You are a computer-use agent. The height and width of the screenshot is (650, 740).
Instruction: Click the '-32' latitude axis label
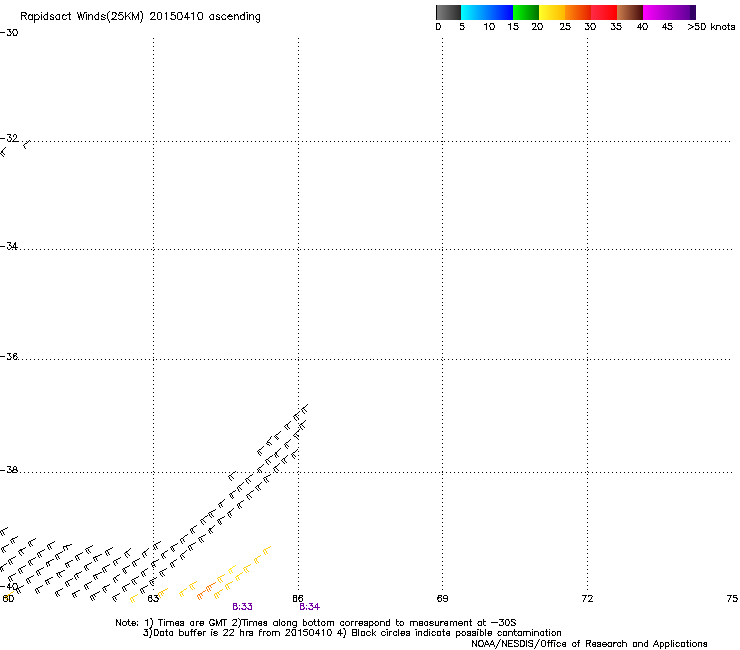point(9,138)
